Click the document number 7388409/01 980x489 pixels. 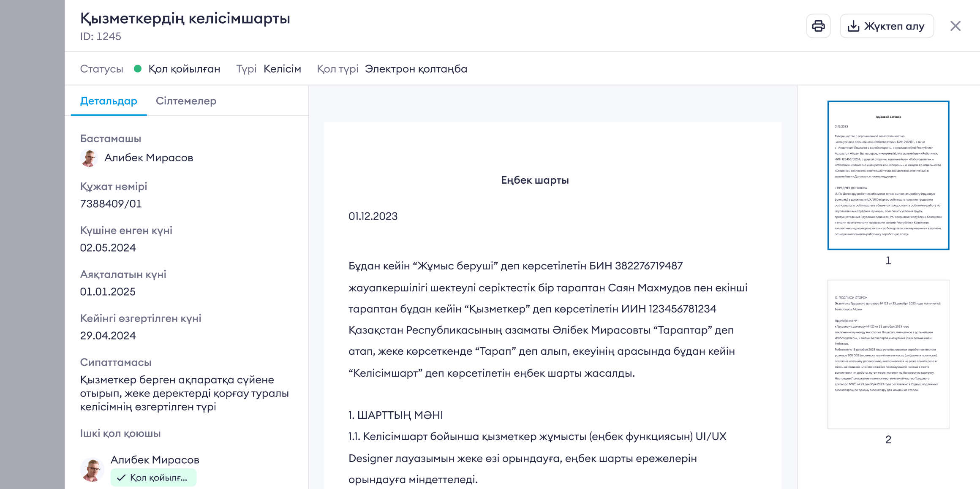click(x=111, y=204)
